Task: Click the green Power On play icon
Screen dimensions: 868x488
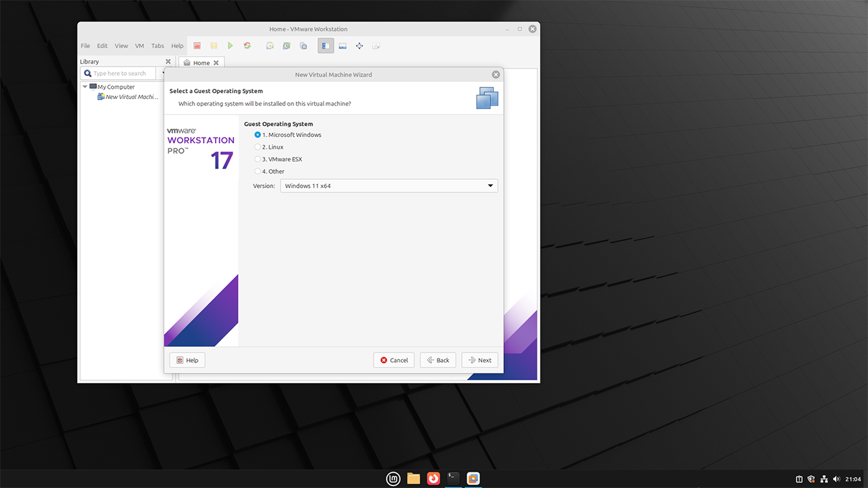Action: (231, 45)
